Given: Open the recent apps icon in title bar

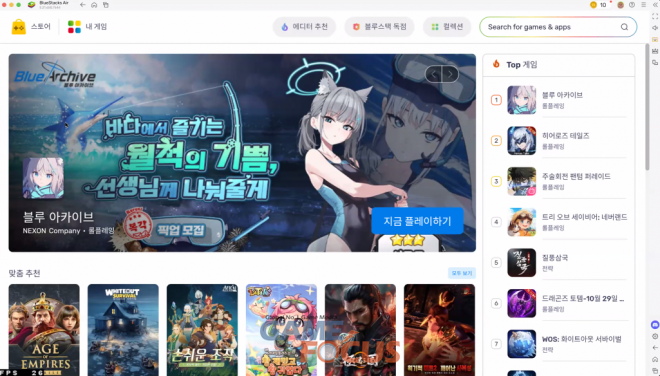Looking at the screenshot, I should click(106, 5).
